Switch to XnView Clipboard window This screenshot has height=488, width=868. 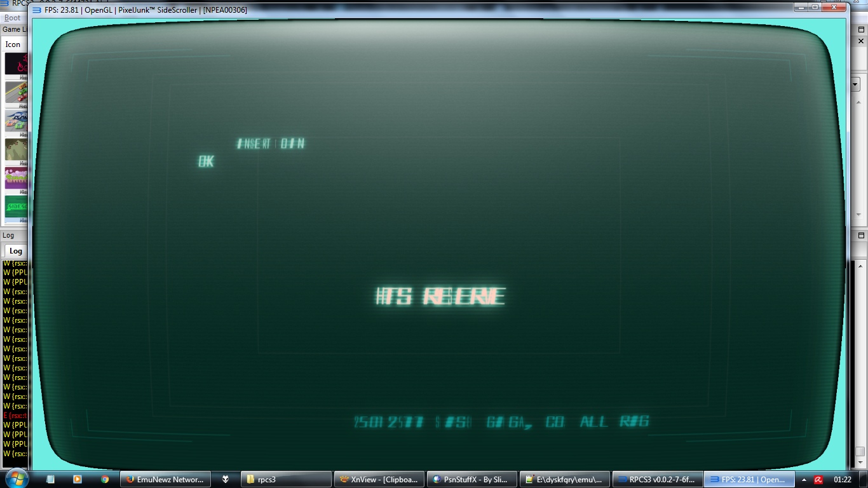click(x=379, y=479)
